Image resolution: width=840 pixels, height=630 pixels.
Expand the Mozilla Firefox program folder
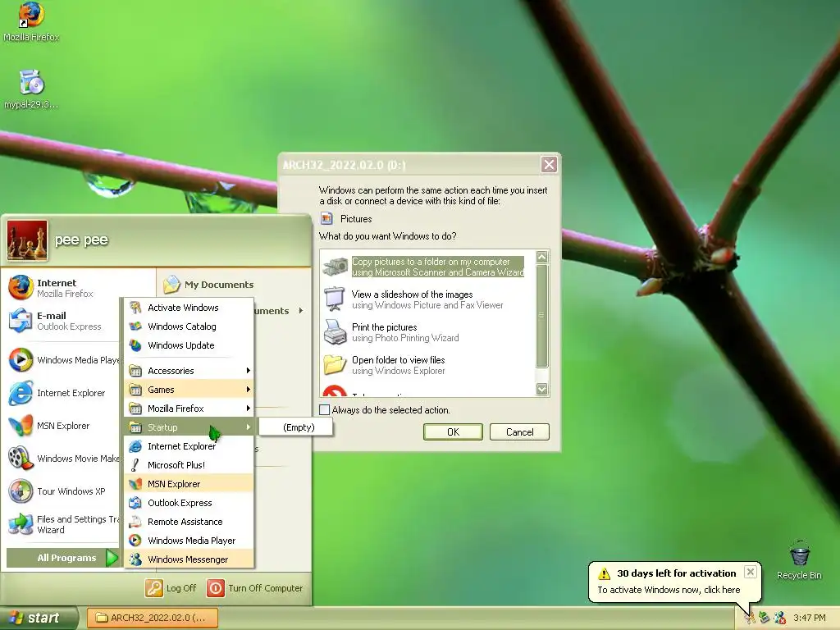(189, 409)
